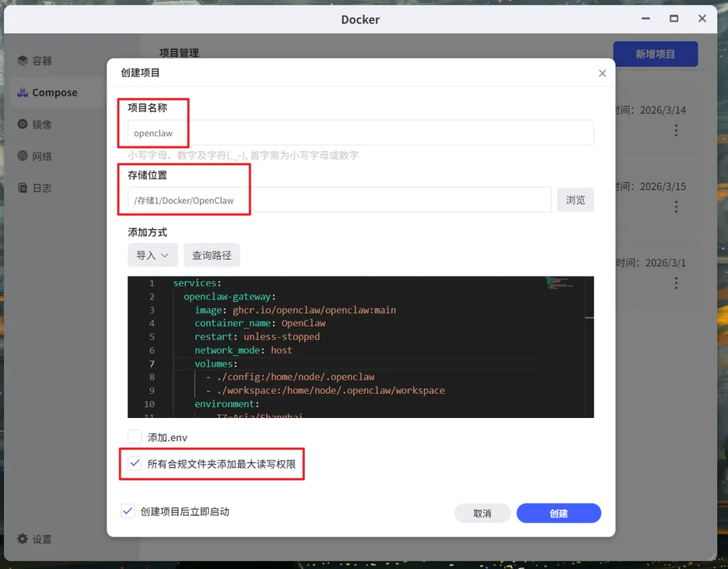This screenshot has width=728, height=569.
Task: Open the 容器 section icon in sidebar
Action: pos(23,61)
